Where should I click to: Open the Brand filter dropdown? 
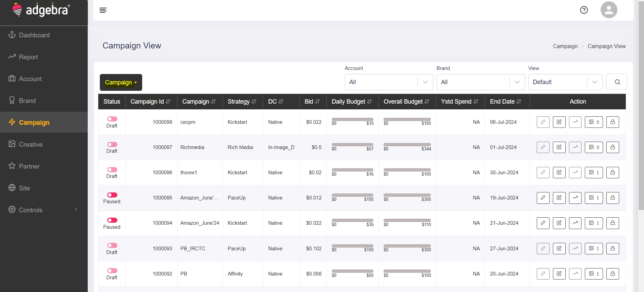coord(480,82)
